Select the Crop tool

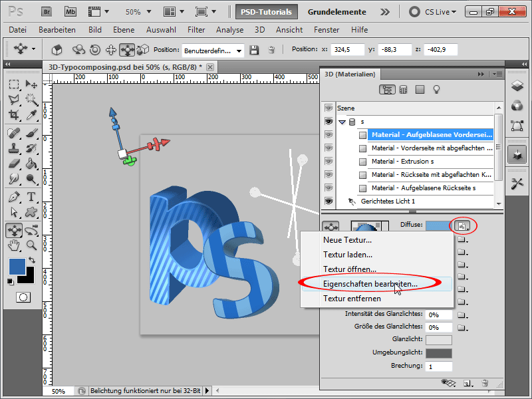coord(14,114)
